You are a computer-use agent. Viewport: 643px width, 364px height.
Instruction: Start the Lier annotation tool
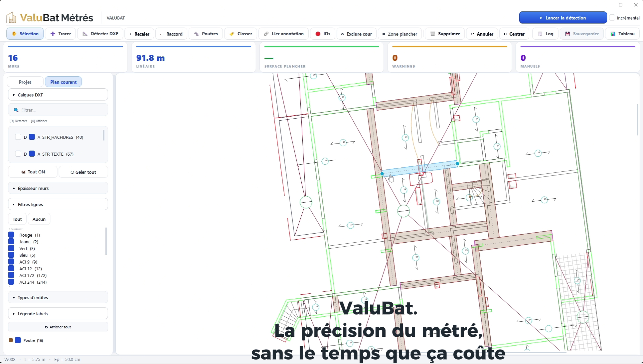(283, 34)
